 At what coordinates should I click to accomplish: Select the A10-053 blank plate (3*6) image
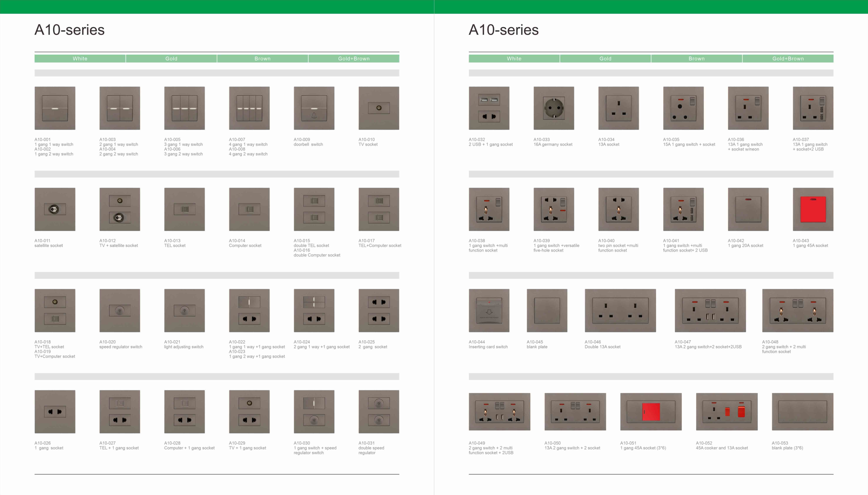point(802,412)
